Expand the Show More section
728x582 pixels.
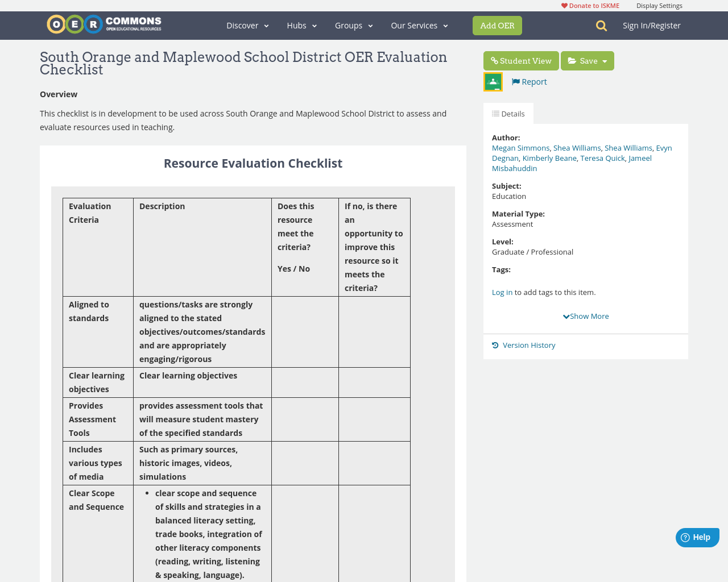click(x=586, y=315)
